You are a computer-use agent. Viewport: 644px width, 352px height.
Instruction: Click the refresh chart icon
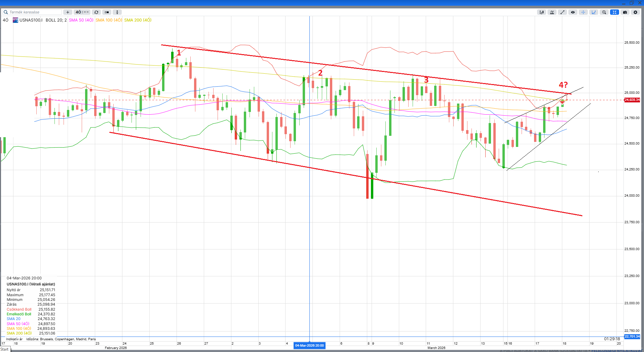(x=96, y=12)
